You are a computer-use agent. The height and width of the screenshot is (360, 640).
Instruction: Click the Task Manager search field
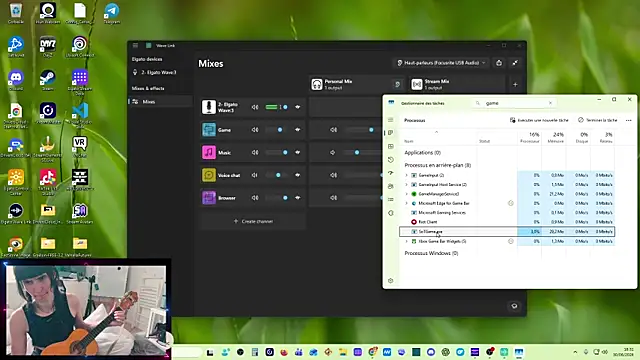coord(514,103)
